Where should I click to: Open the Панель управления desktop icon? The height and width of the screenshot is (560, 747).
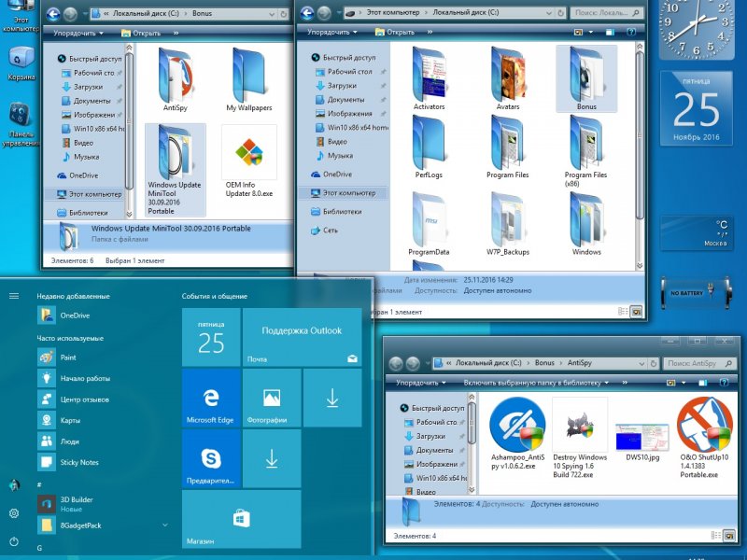21,124
